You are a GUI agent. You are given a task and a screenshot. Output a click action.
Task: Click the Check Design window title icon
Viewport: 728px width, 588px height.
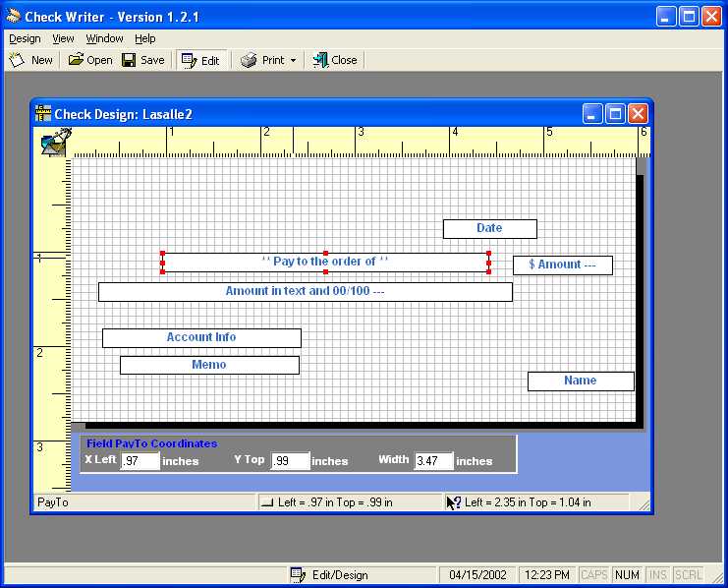[x=43, y=114]
